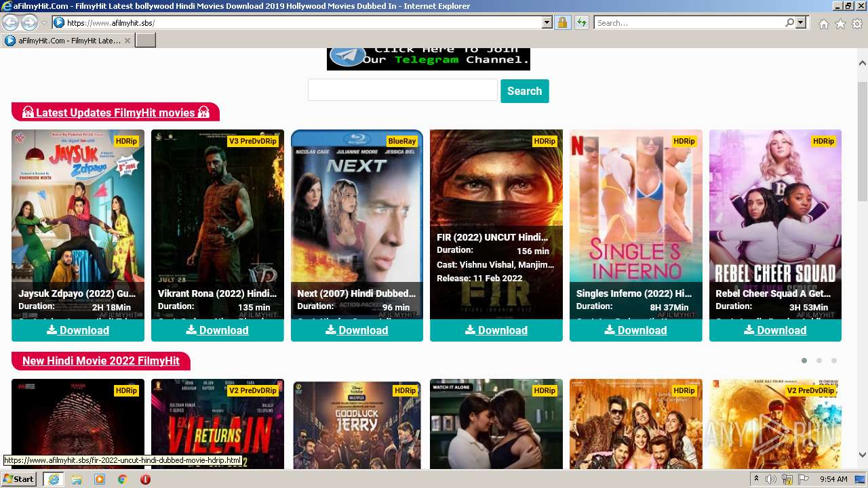This screenshot has width=868, height=488.
Task: Expand the search provider dropdown arrow
Action: (x=801, y=22)
